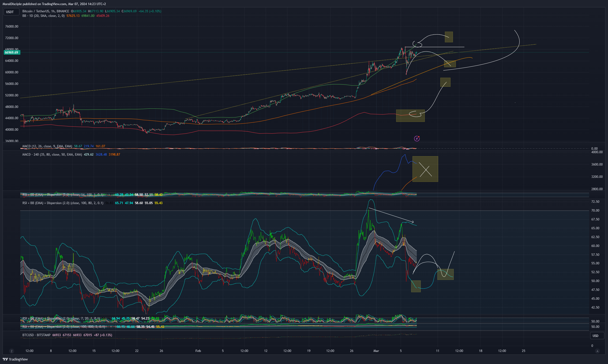The width and height of the screenshot is (608, 364).
Task: Click the Z timezone icon at bottom-left
Action: pyautogui.click(x=12, y=351)
